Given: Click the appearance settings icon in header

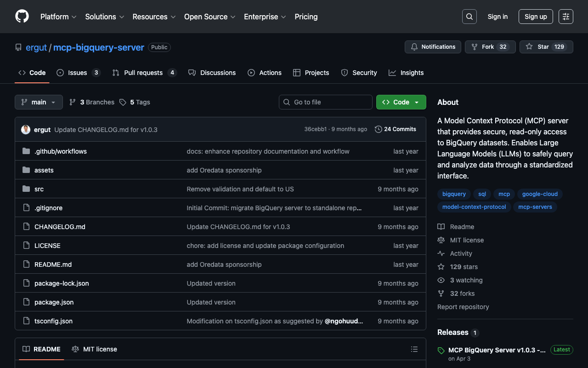Looking at the screenshot, I should pos(565,17).
